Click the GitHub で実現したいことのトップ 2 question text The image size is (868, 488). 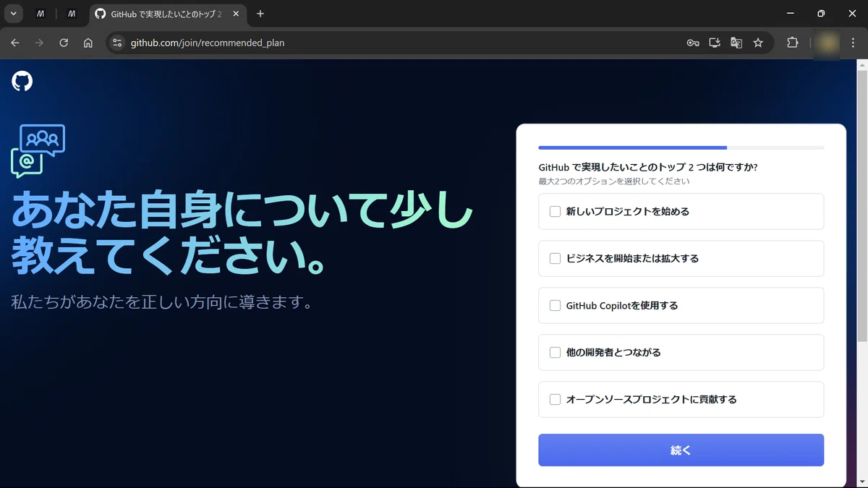point(648,167)
